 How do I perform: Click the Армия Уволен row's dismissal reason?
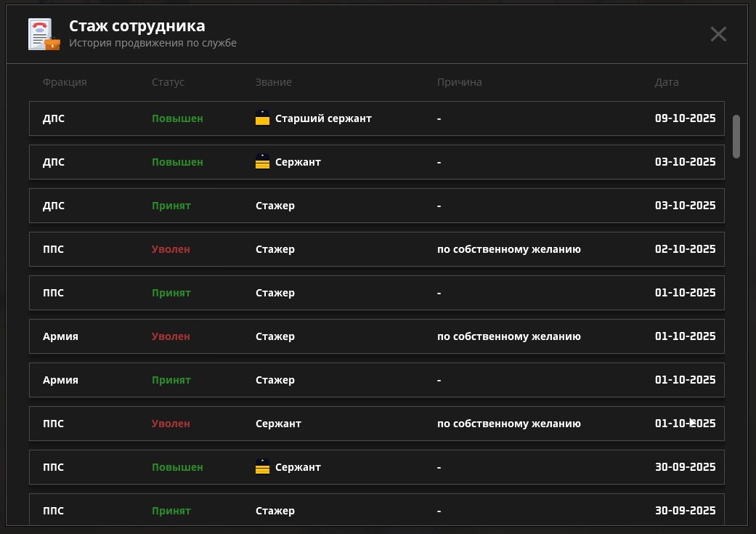click(508, 336)
